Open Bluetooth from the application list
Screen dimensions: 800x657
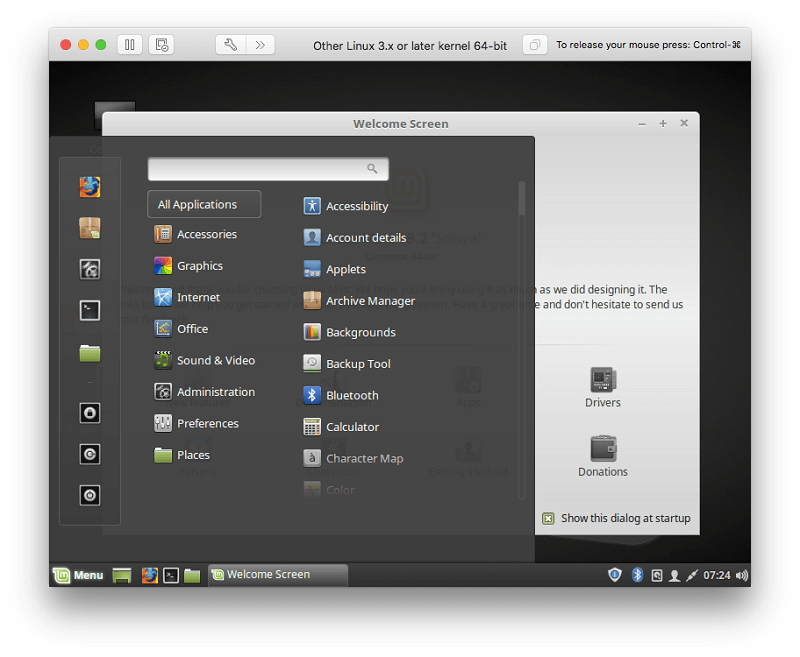[x=341, y=395]
